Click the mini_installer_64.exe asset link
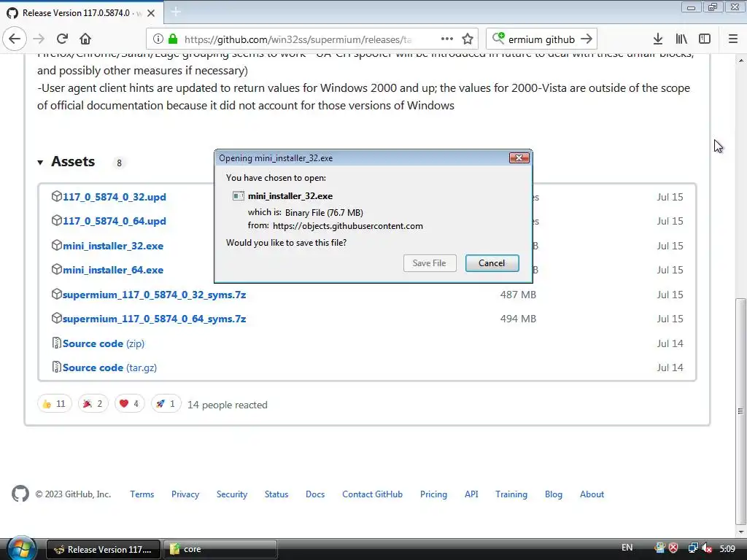The width and height of the screenshot is (747, 560). click(x=113, y=270)
